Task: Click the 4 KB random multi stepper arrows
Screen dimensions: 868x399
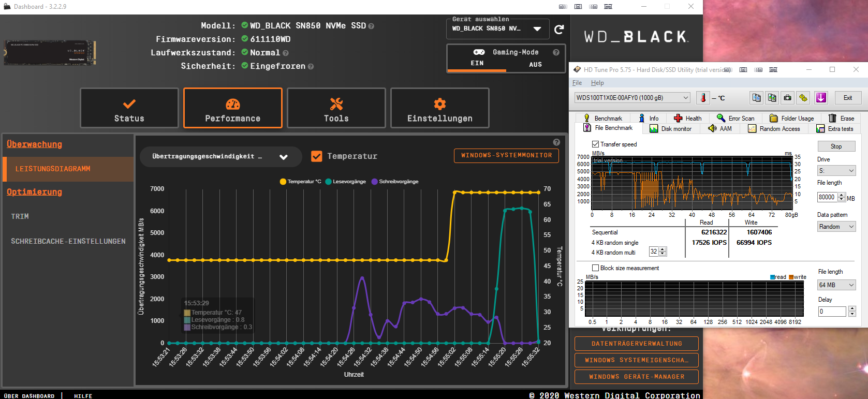Action: 663,252
